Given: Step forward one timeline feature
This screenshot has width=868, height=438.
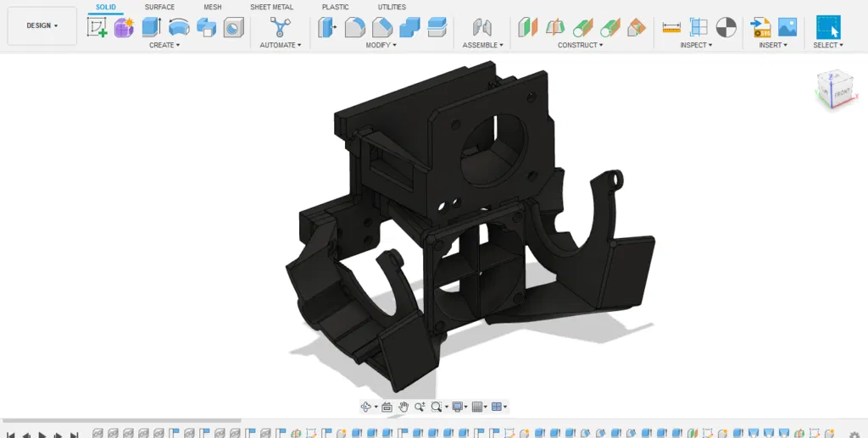Looking at the screenshot, I should coord(58,435).
